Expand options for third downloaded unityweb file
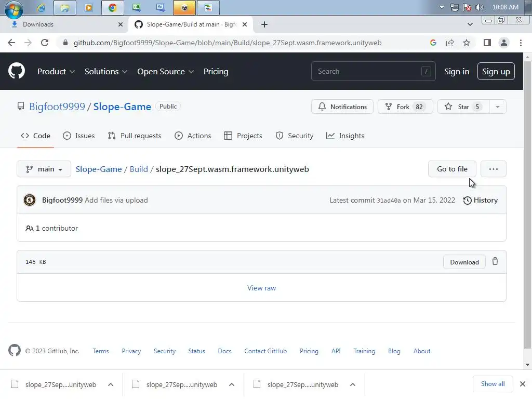 pyautogui.click(x=353, y=384)
